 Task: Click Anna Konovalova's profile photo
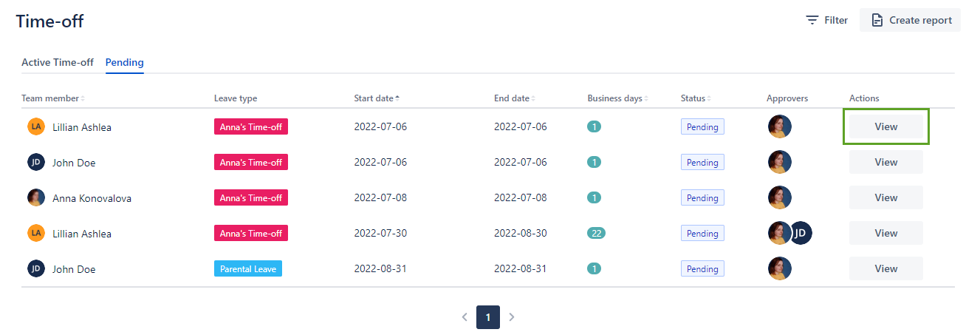(x=36, y=197)
